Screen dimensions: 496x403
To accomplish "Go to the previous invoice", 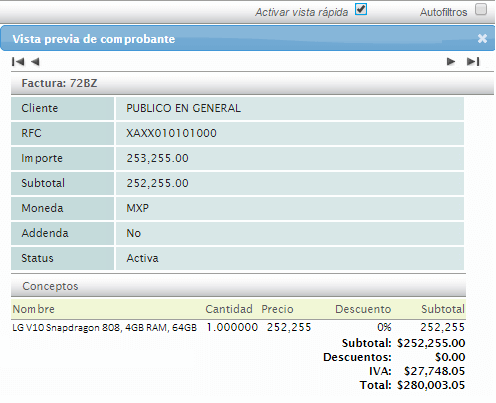I will [35, 62].
